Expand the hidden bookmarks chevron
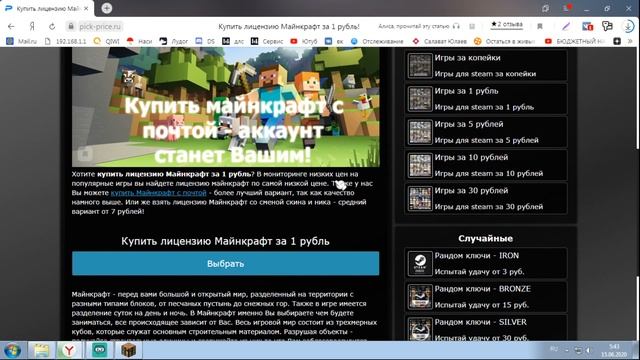The height and width of the screenshot is (360, 640). pyautogui.click(x=630, y=41)
